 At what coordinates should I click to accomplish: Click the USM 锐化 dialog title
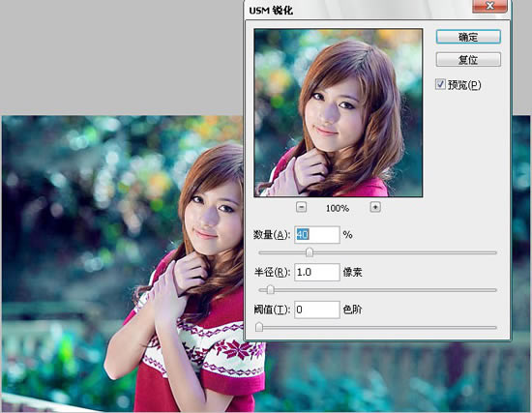coord(271,11)
